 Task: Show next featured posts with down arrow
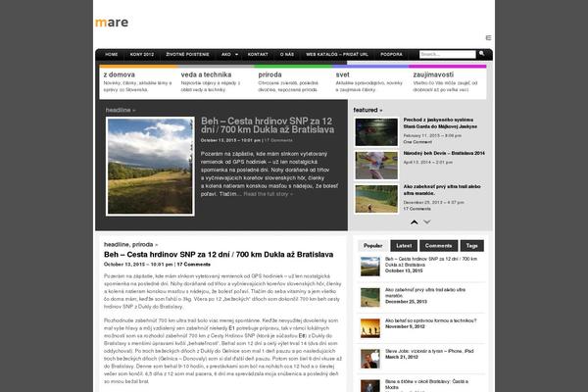point(426,222)
